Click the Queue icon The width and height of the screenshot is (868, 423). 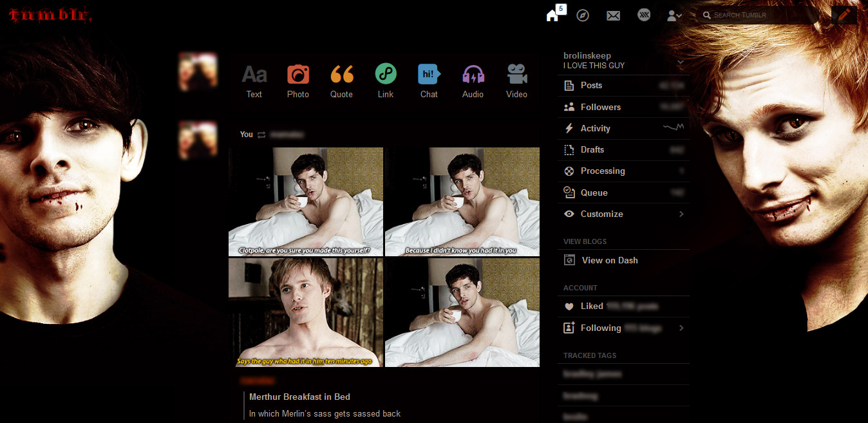pos(569,192)
